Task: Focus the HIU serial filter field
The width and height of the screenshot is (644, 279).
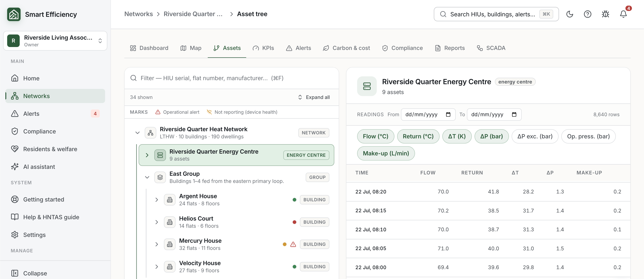Action: [231, 78]
